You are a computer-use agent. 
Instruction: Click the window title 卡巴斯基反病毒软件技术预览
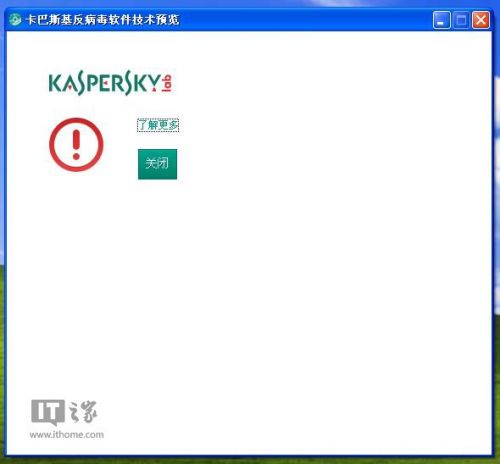103,20
